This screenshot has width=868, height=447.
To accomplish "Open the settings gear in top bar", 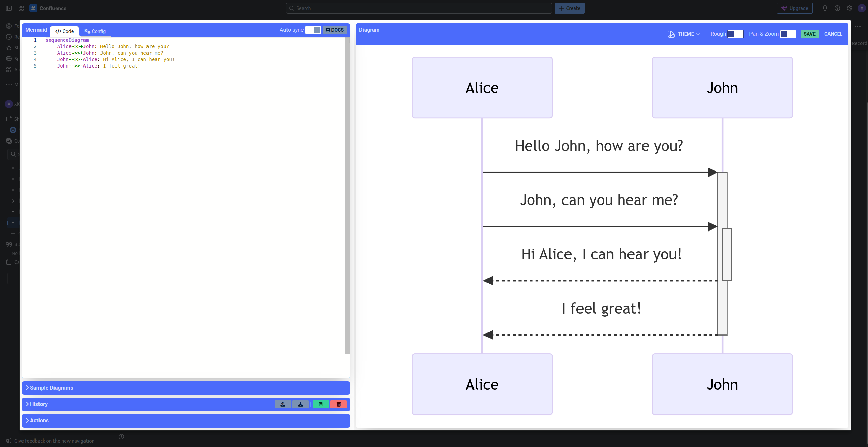I will click(x=850, y=8).
